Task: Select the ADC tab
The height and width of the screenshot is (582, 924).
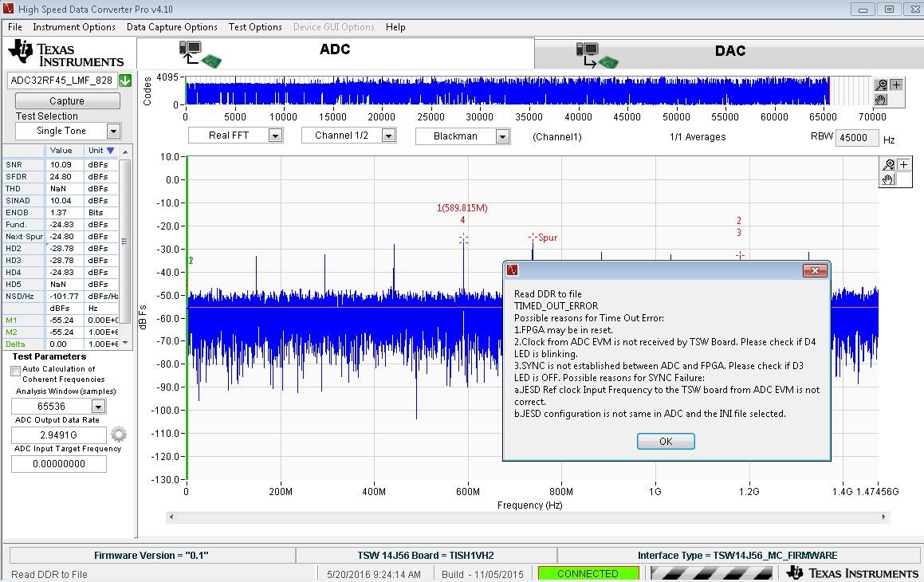Action: (336, 53)
